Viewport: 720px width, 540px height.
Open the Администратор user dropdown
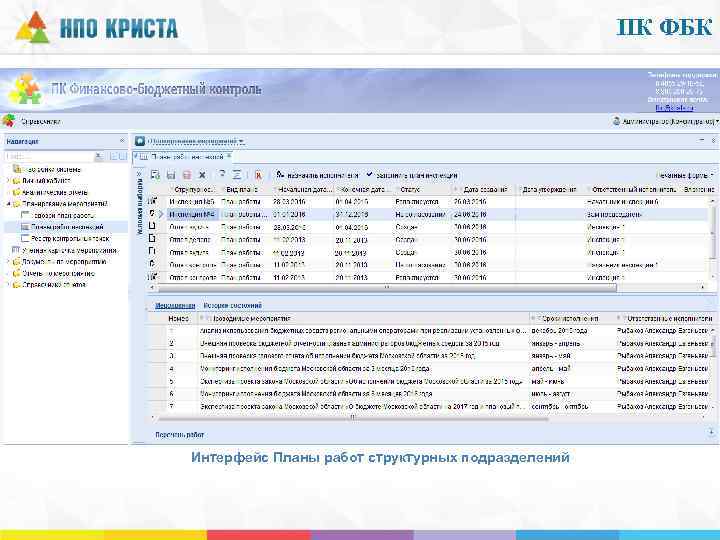[670, 122]
